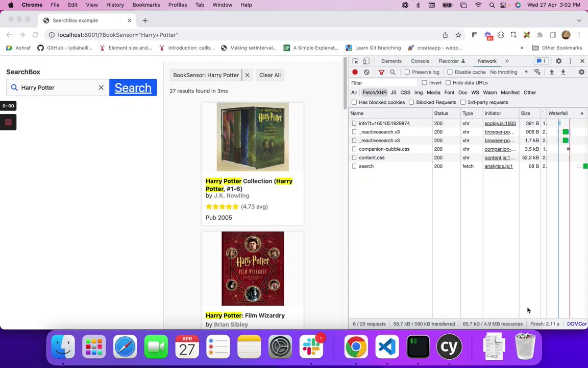Open Slack from the dock
588x368 pixels.
point(311,347)
